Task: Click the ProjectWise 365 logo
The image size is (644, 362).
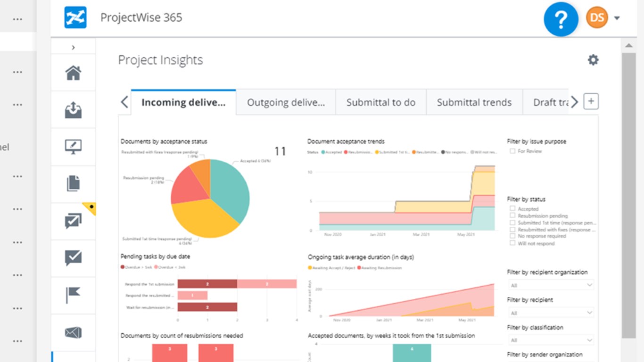Action: point(75,18)
